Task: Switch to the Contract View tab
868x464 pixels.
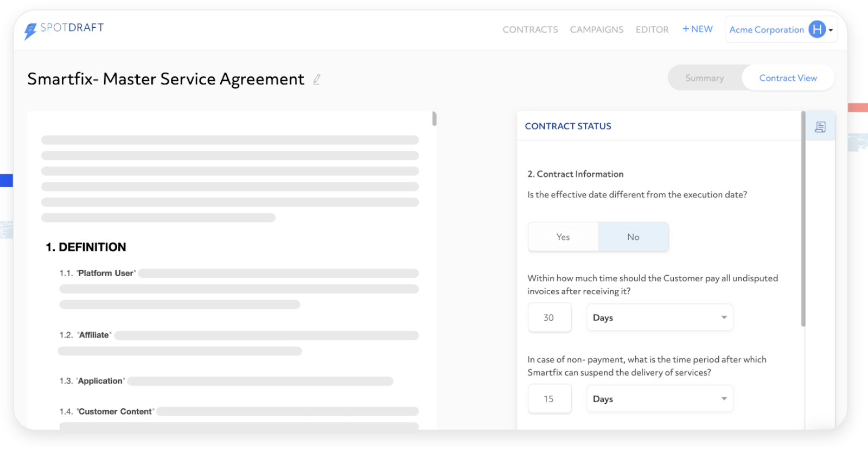Action: coord(788,78)
